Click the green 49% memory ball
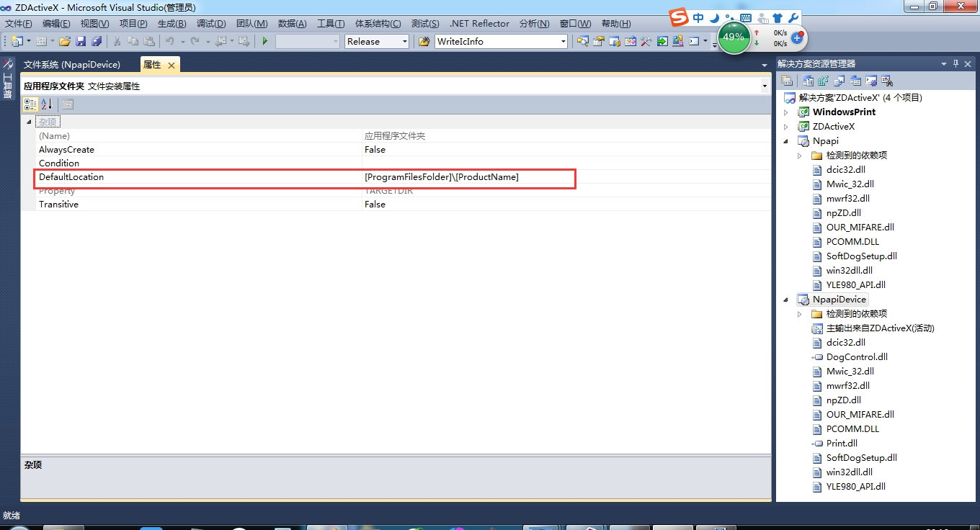This screenshot has height=530, width=980. (x=734, y=37)
